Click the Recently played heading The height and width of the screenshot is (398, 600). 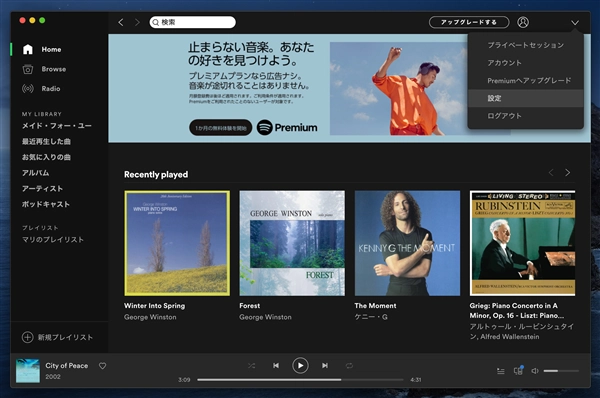click(x=156, y=175)
